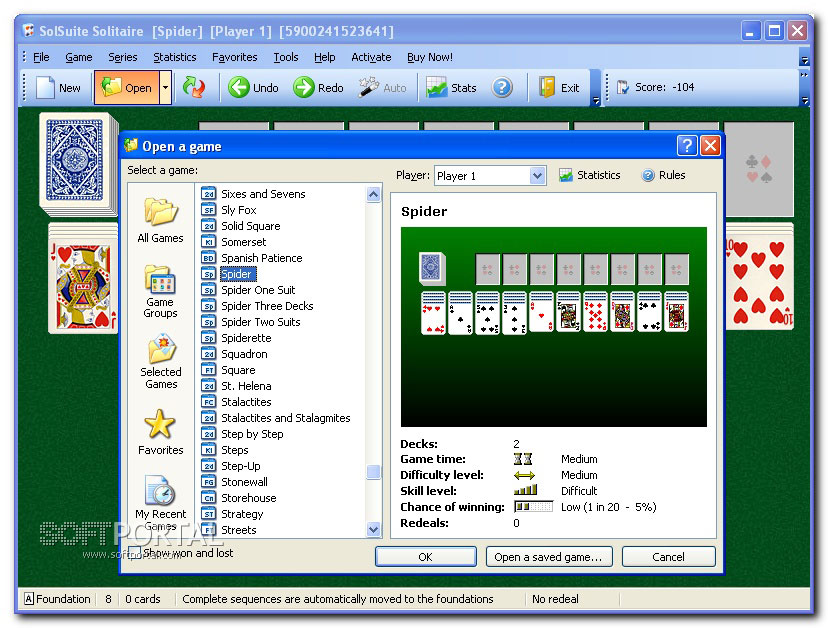Image resolution: width=828 pixels, height=628 pixels.
Task: Click the restart game arrows icon
Action: coord(194,87)
